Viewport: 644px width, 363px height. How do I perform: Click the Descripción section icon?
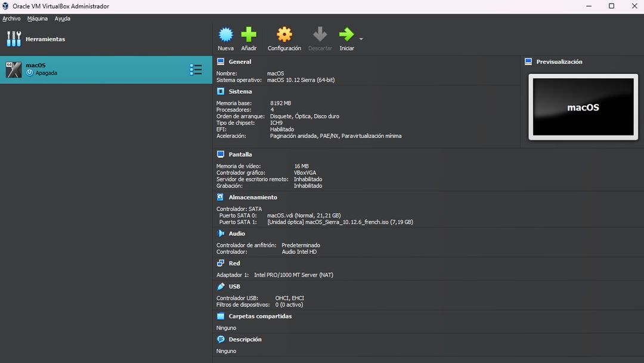220,339
